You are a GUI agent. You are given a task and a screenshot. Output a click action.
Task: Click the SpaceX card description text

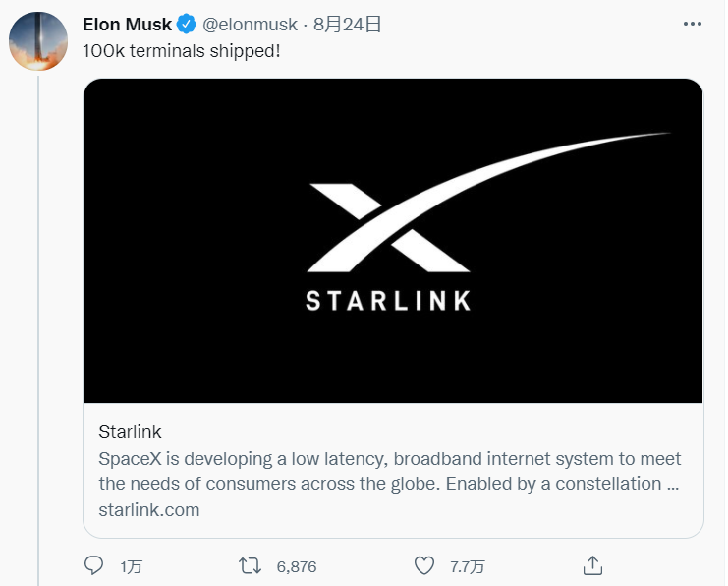(x=389, y=471)
